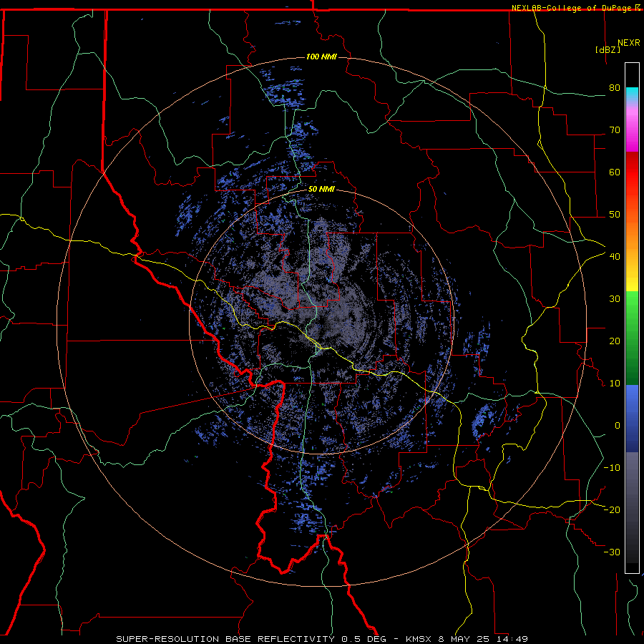Click the Super-Resolution Base Reflectivity product title
The image size is (644, 644).
point(225,639)
